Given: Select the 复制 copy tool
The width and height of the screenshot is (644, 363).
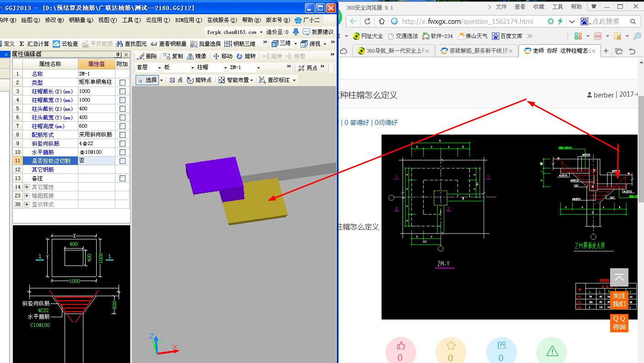Looking at the screenshot, I should (173, 56).
